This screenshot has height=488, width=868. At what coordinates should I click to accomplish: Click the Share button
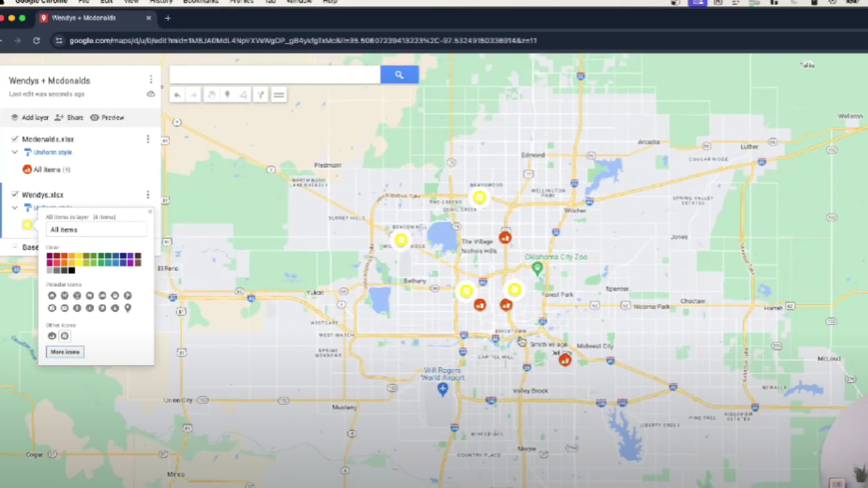pyautogui.click(x=69, y=117)
